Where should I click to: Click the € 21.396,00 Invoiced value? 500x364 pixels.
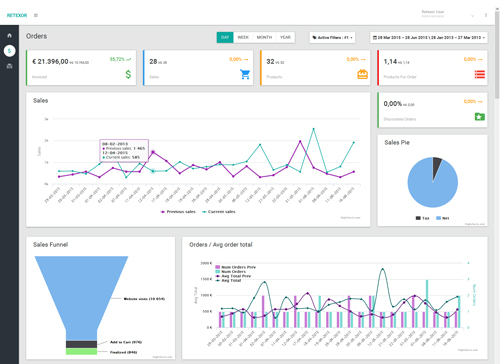(50, 62)
